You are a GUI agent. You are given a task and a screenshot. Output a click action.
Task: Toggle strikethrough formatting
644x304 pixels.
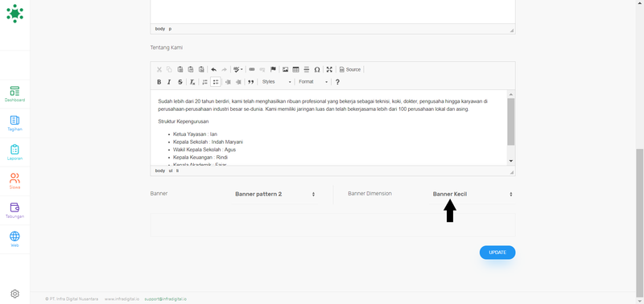pos(180,82)
